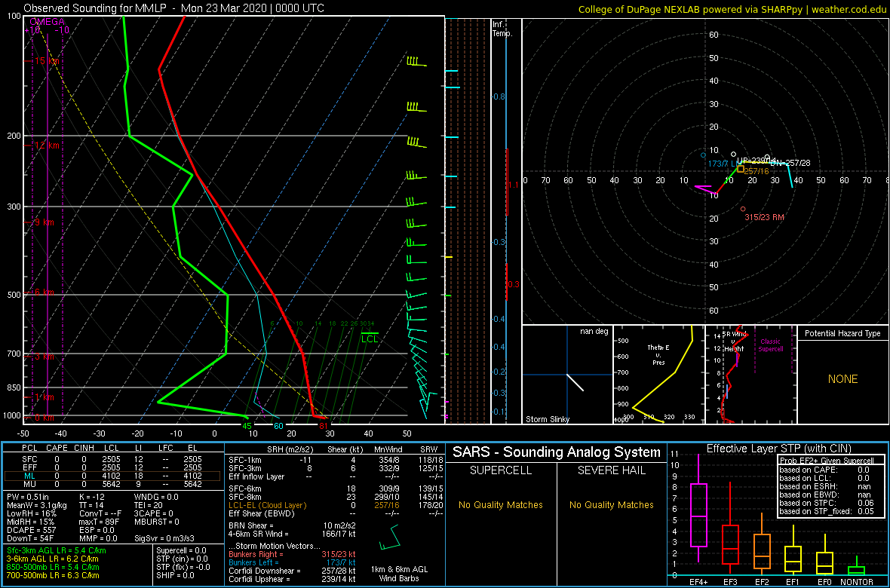
Task: Click the 'Storm Slinky' panel label
Action: click(x=548, y=419)
